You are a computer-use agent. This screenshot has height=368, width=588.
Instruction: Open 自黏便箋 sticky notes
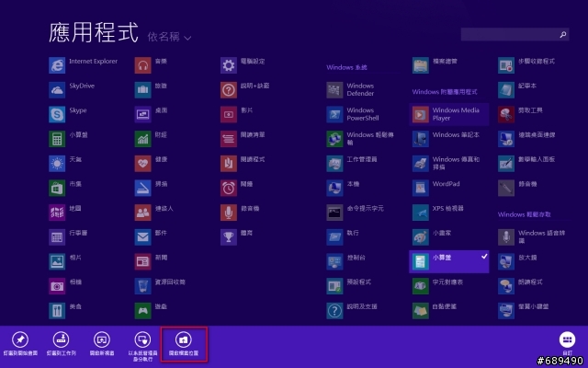point(435,311)
